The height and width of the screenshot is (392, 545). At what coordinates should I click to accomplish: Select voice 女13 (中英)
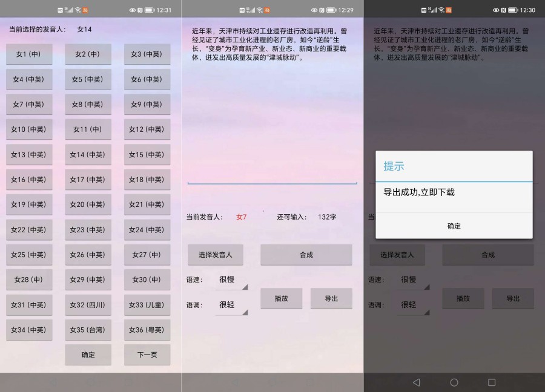29,154
